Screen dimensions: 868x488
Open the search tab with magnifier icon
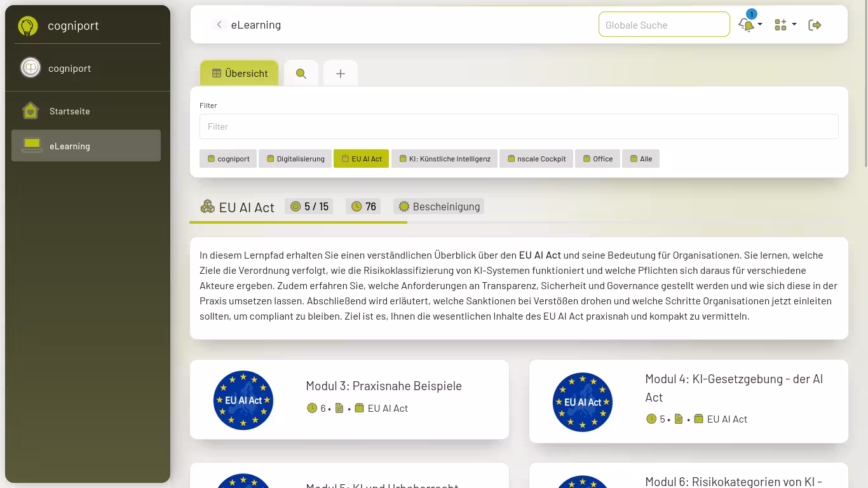tap(301, 74)
